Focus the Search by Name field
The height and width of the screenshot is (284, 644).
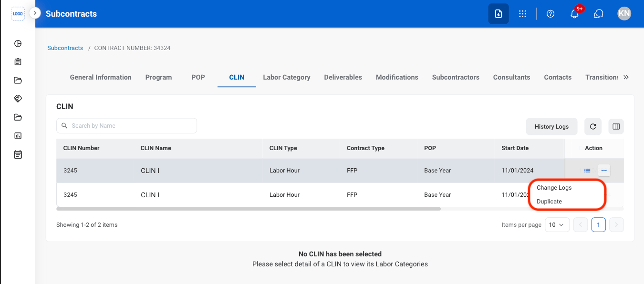click(x=126, y=126)
